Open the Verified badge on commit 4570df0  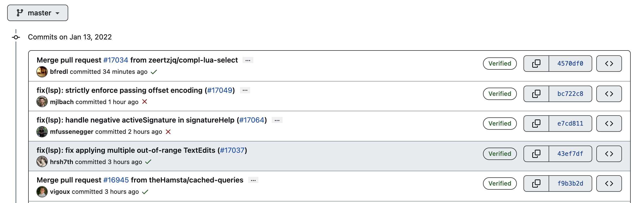499,64
